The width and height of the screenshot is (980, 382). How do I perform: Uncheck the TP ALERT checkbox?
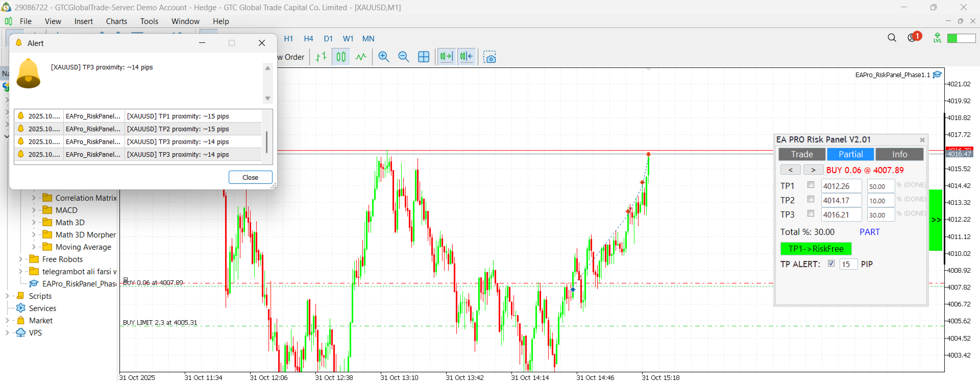tap(831, 264)
